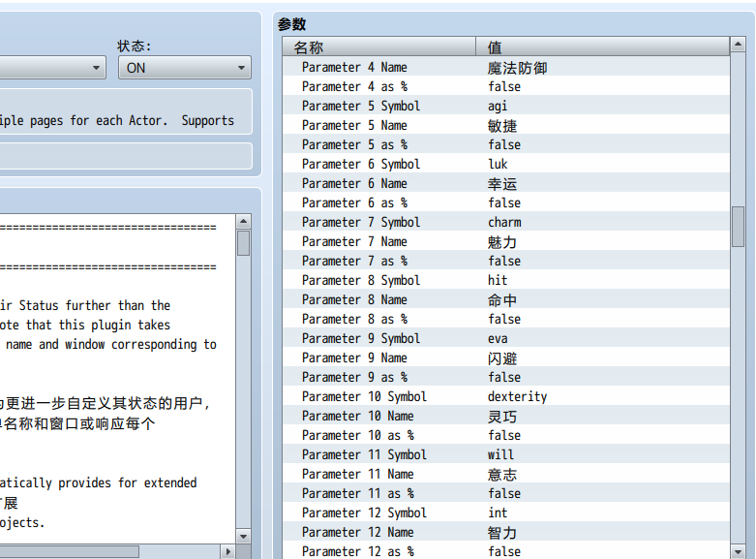Select the Parameter 6 Name row
Viewport: 756px width, 559px height.
coord(505,183)
